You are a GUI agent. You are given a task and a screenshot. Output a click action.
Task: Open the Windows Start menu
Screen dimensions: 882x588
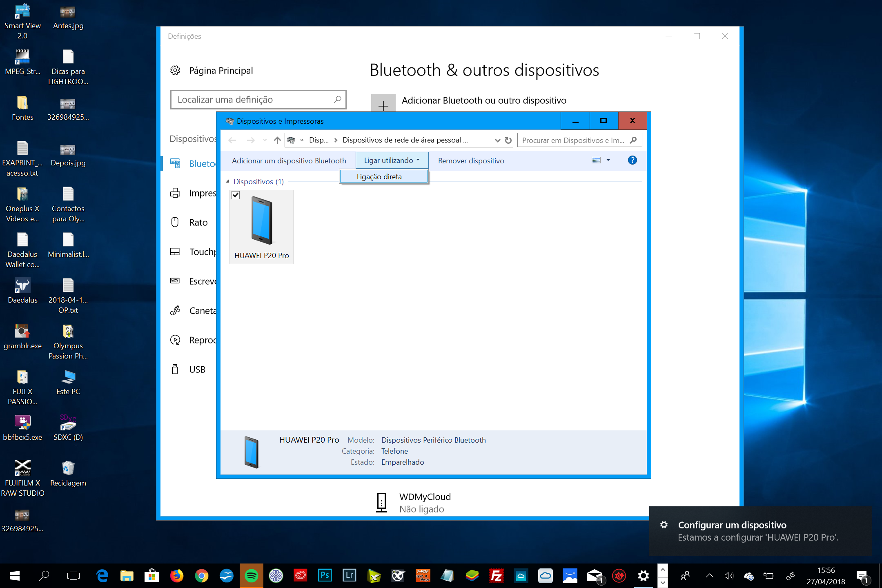(14, 576)
